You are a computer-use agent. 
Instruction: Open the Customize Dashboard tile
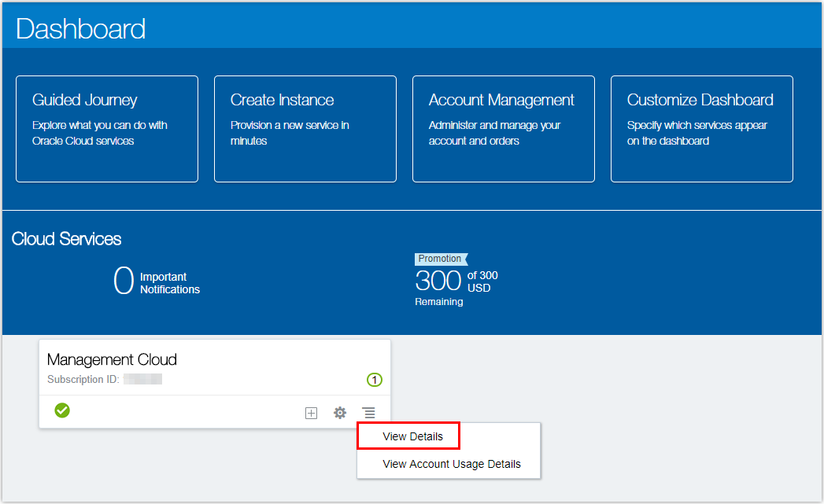pyautogui.click(x=701, y=129)
